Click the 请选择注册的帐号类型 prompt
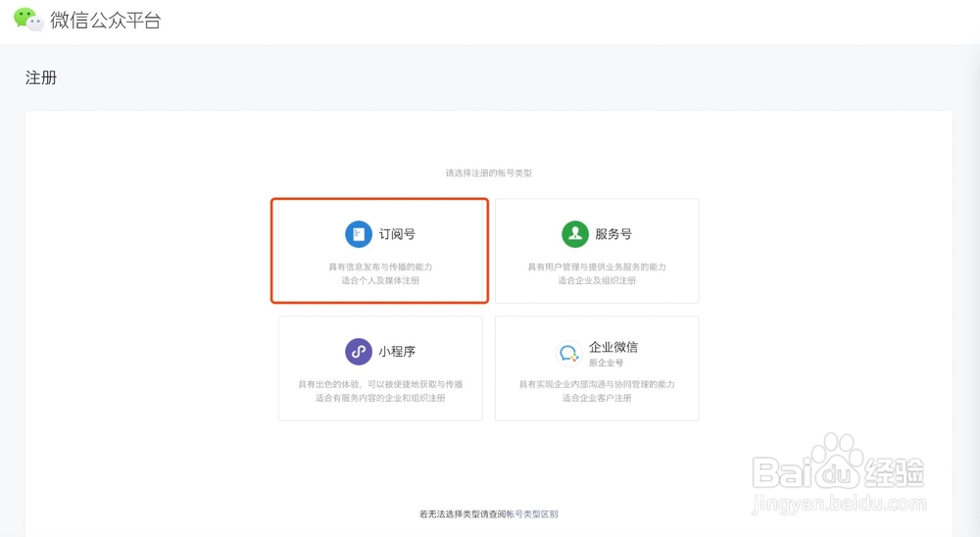Viewport: 980px width, 537px height. point(489,173)
